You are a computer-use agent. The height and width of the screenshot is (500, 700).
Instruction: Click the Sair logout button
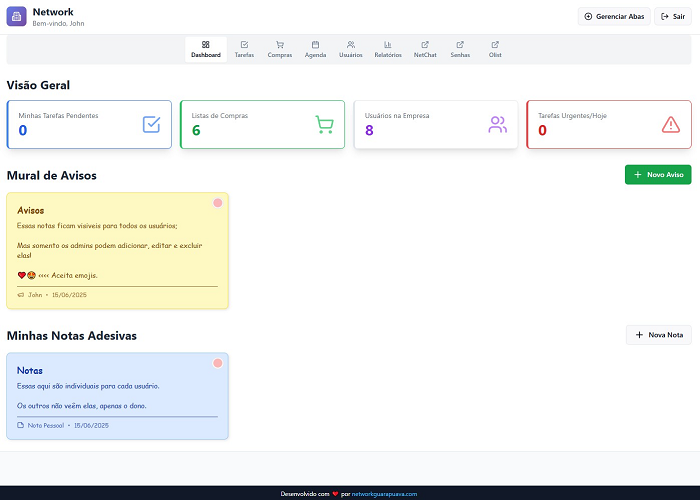coord(673,17)
